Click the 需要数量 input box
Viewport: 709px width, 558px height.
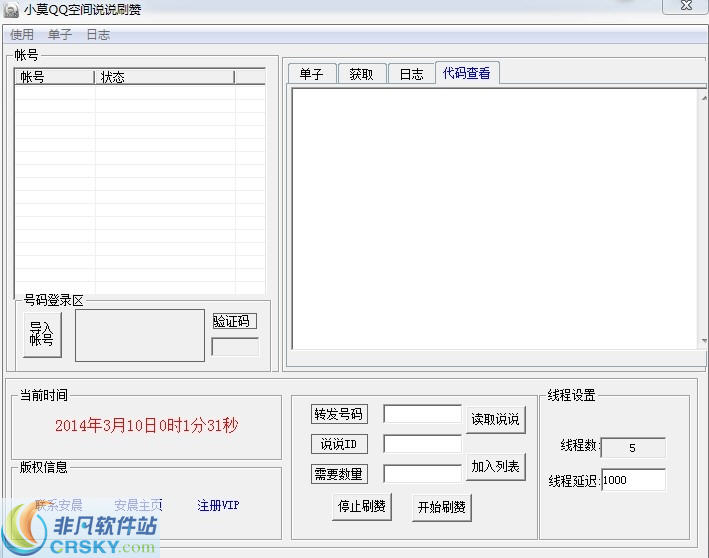pos(422,474)
